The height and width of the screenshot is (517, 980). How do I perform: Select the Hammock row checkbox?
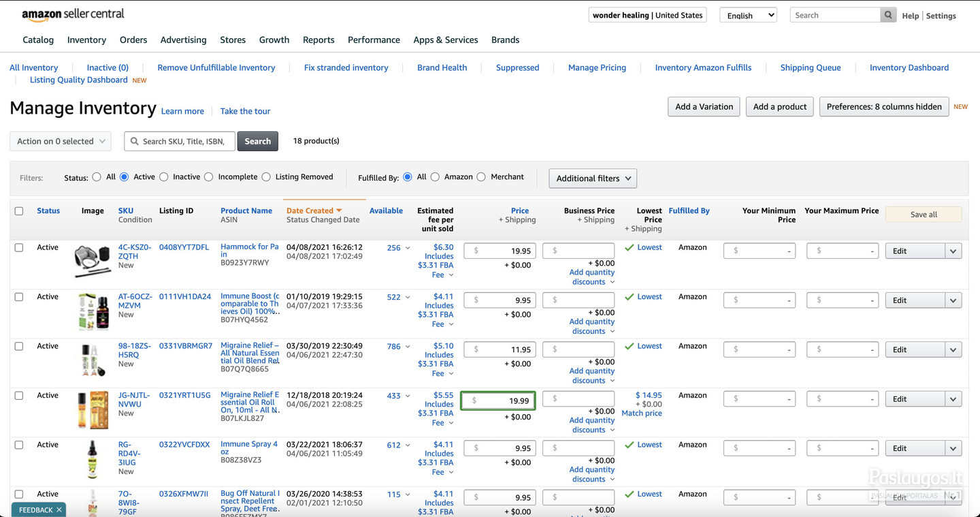pos(19,247)
